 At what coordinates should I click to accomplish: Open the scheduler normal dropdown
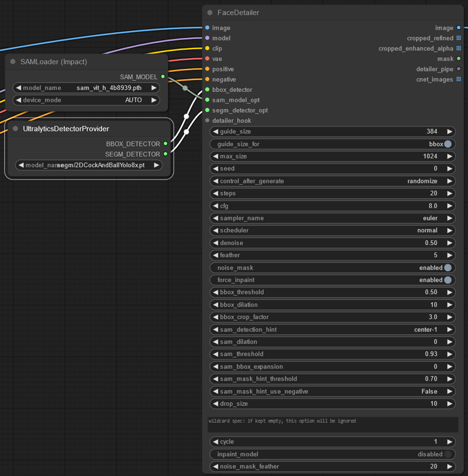tap(332, 230)
